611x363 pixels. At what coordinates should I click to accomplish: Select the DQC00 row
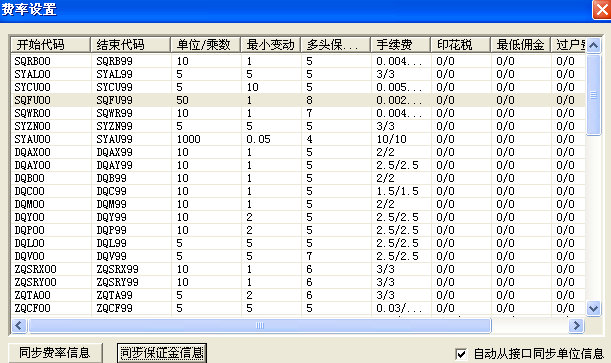298,191
